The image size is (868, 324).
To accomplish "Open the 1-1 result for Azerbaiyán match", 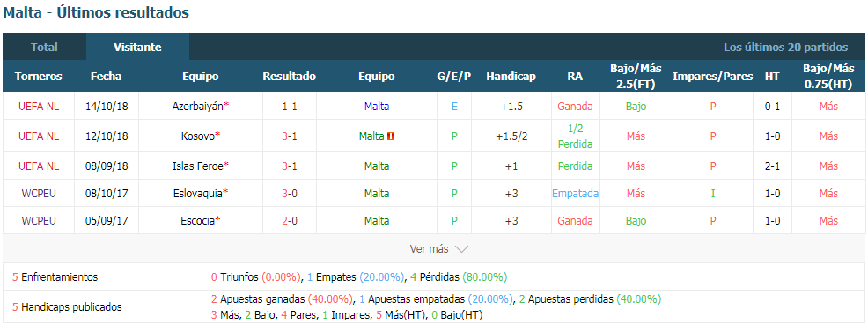I will tap(289, 107).
